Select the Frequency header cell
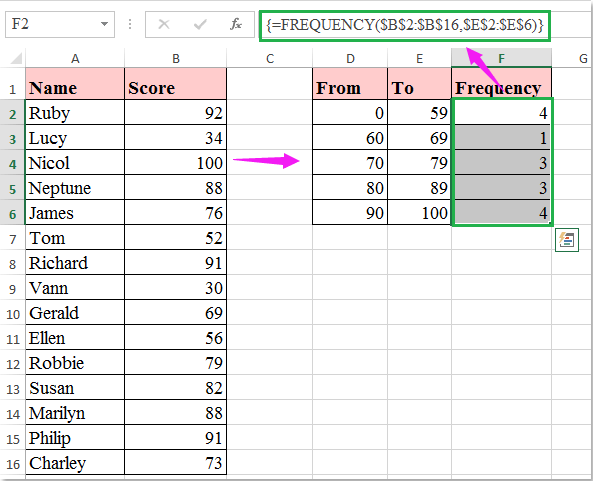This screenshot has height=481, width=593. click(501, 84)
